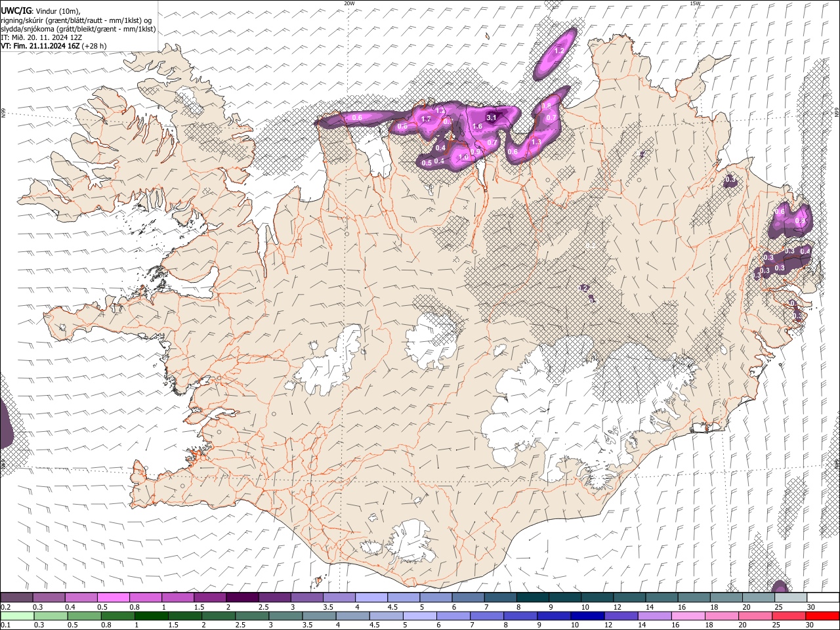Pick the darkest purple 2 swatch in upper scale

click(242, 597)
